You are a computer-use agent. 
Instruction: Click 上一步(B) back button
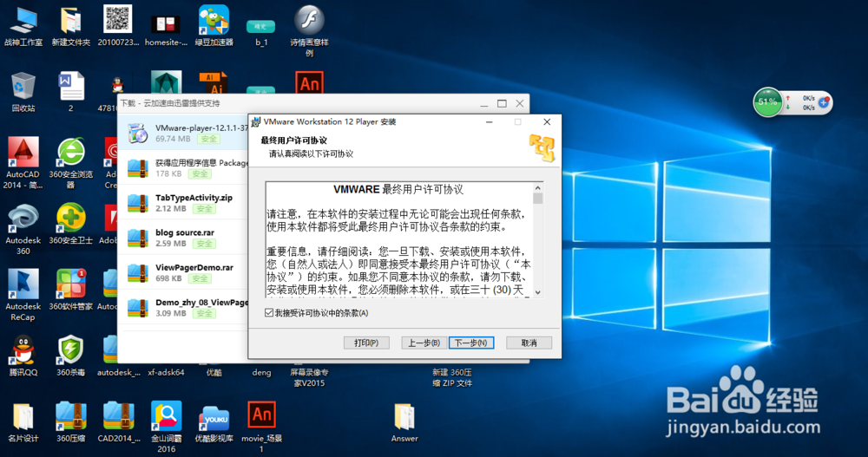point(424,343)
